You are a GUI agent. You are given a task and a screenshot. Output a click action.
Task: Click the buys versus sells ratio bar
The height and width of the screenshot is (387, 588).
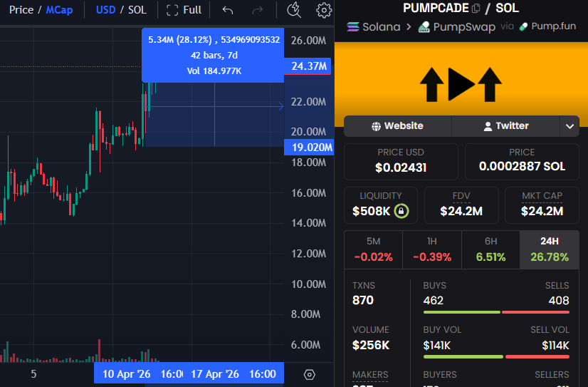tap(496, 312)
